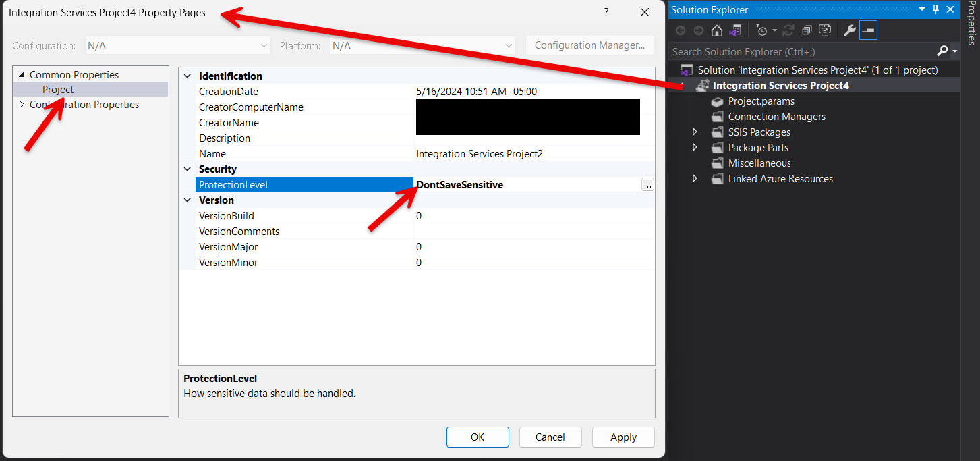Select the Project item under Common Properties
The width and height of the screenshot is (980, 461).
tap(58, 90)
